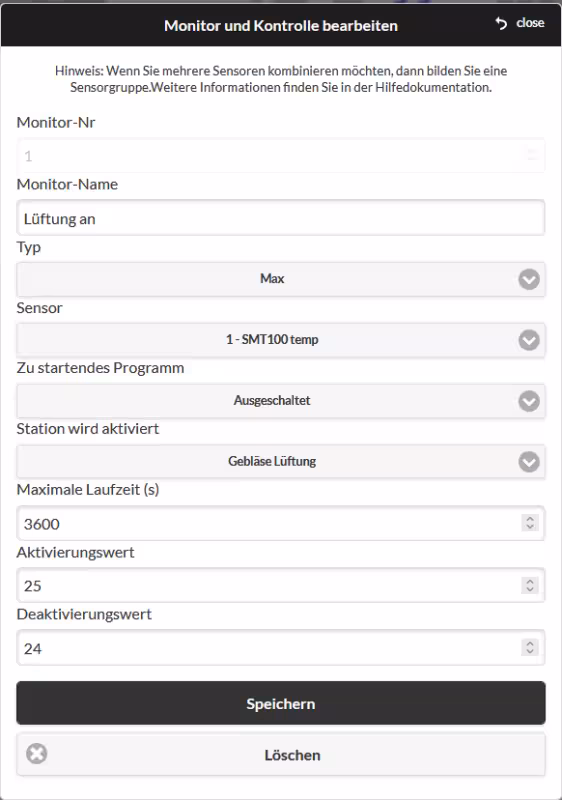Open Sensor dropdown showing SMT100 temp
The width and height of the screenshot is (562, 800).
(281, 340)
